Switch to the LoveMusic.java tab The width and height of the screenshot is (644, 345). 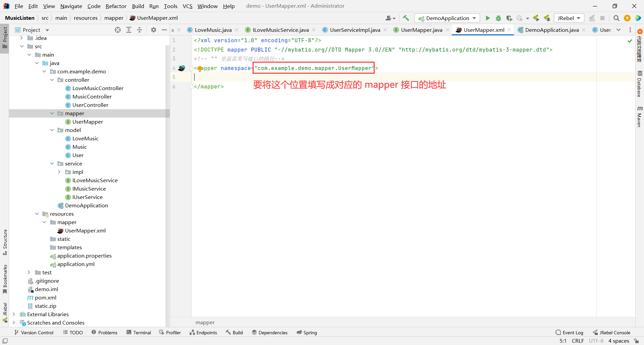tap(213, 30)
